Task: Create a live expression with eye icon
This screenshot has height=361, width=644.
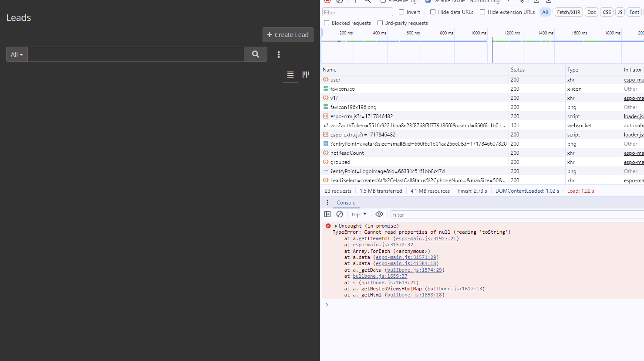Action: pos(379,214)
